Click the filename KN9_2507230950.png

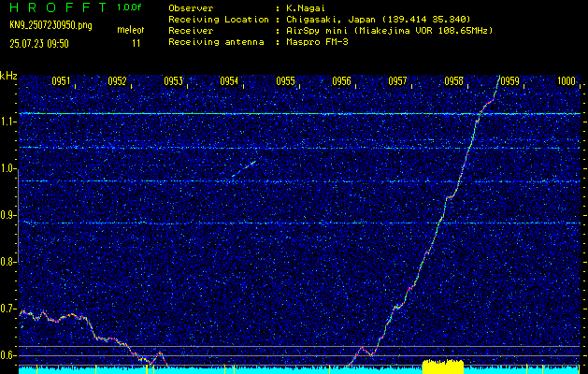(50, 25)
